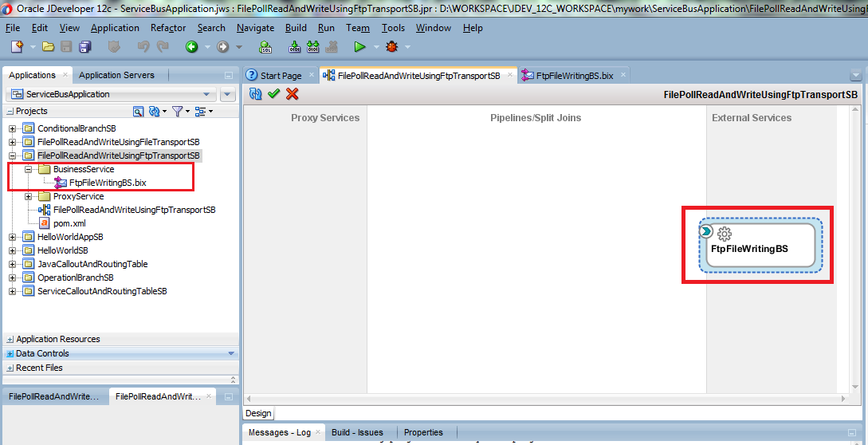Open the Back history dropdown arrow
Viewport: 868px width, 445px height.
click(x=207, y=47)
